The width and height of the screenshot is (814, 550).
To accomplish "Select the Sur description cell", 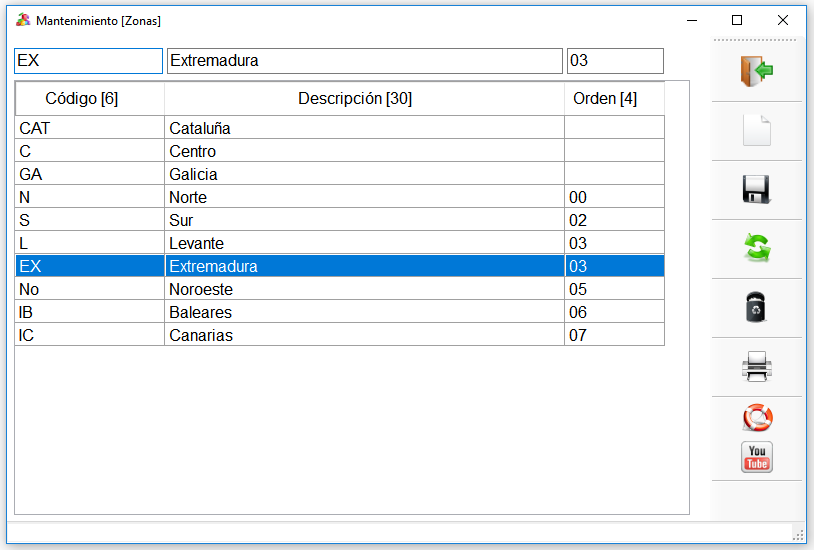I will coord(364,220).
